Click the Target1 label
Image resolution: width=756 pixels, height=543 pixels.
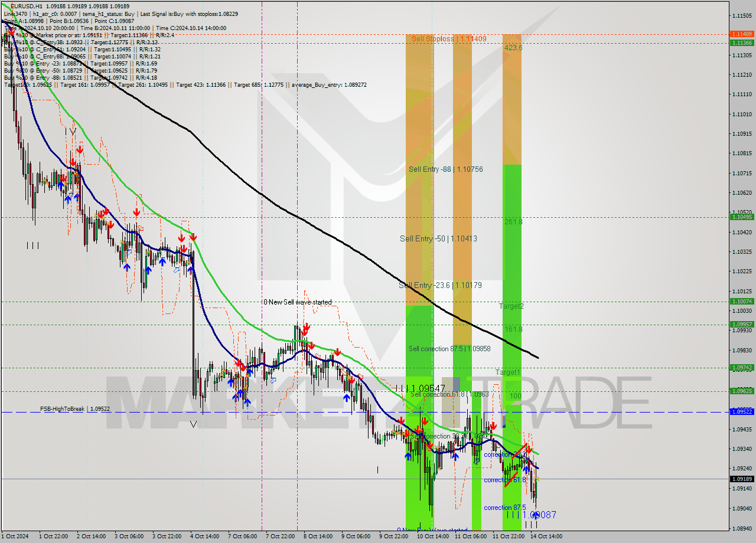[x=508, y=372]
